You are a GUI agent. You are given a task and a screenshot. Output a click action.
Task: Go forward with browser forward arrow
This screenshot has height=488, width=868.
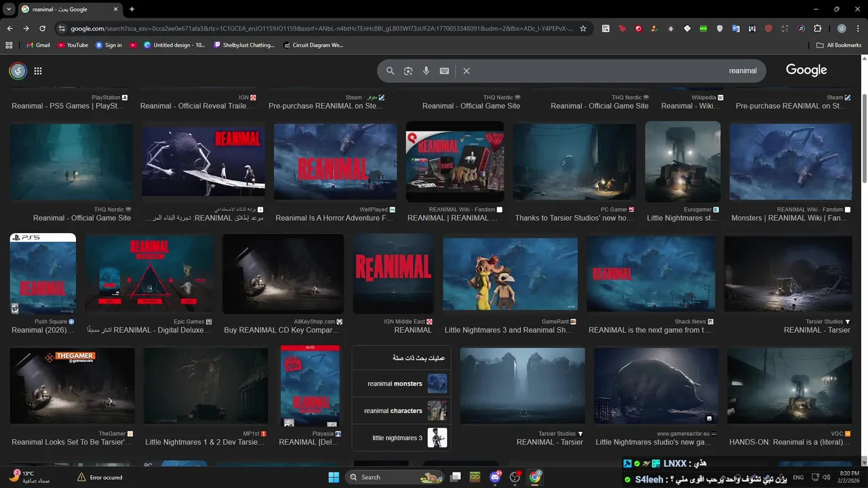tap(26, 28)
